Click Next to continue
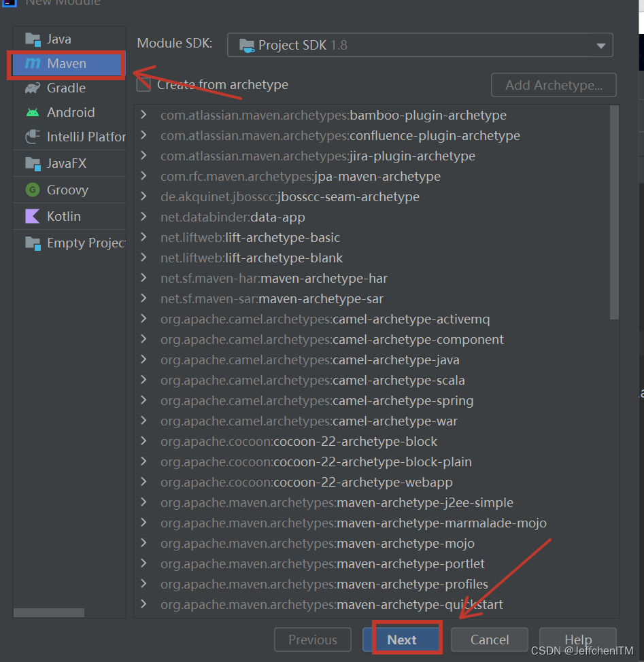Image resolution: width=644 pixels, height=662 pixels. pos(402,640)
